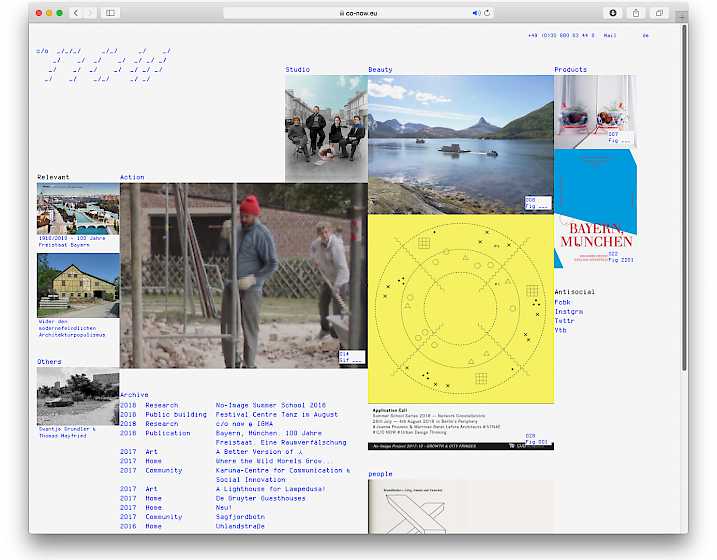Click the co-now.eu address bar
The height and width of the screenshot is (560, 717).
pos(358,13)
